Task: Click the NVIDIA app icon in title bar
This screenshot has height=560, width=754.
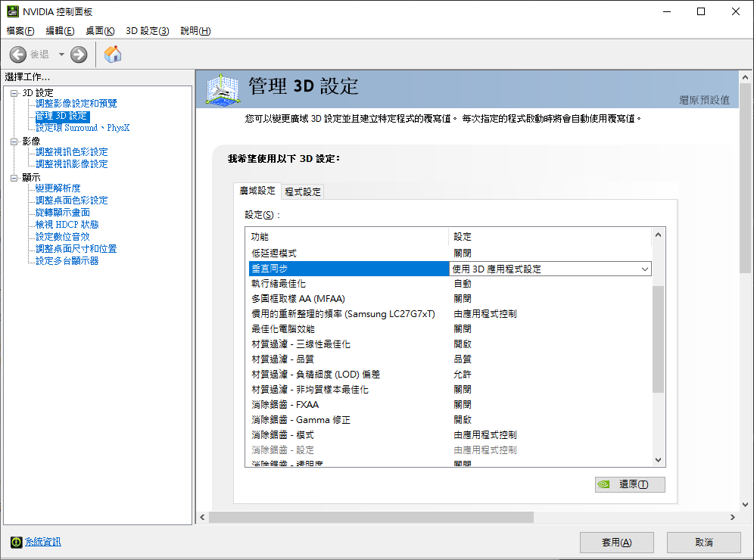Action: pos(13,11)
